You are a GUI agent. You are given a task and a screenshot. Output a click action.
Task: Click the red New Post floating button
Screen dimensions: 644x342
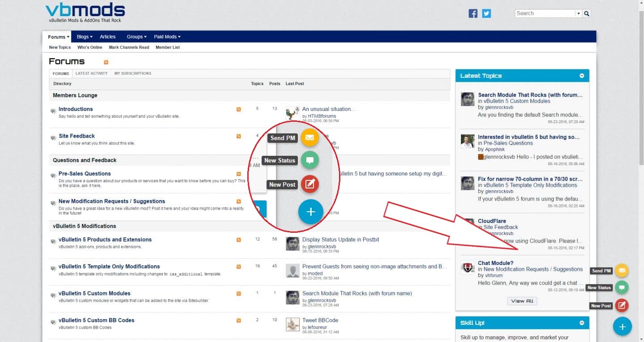[x=622, y=305]
